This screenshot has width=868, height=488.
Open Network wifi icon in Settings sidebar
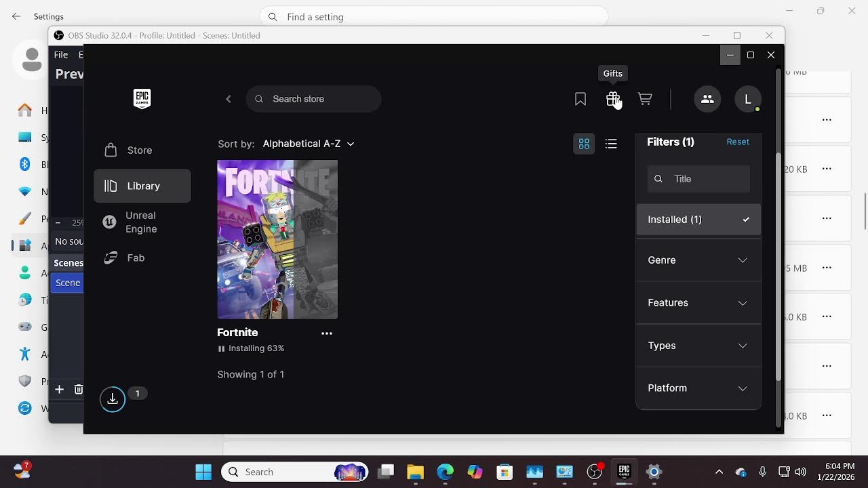click(25, 192)
